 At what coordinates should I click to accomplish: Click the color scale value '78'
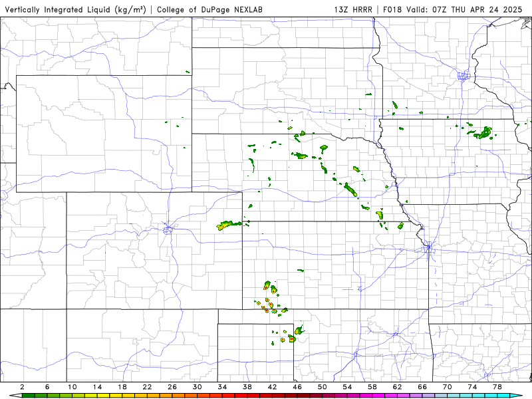point(497,387)
